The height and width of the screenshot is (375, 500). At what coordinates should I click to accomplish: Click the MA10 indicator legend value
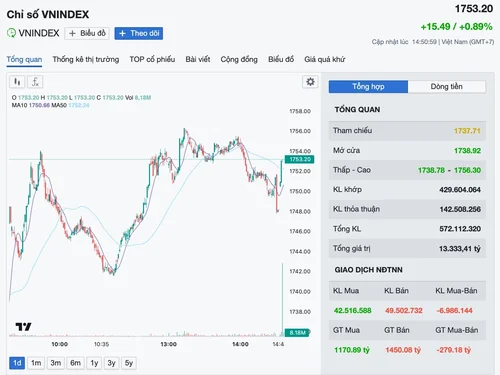click(x=39, y=105)
